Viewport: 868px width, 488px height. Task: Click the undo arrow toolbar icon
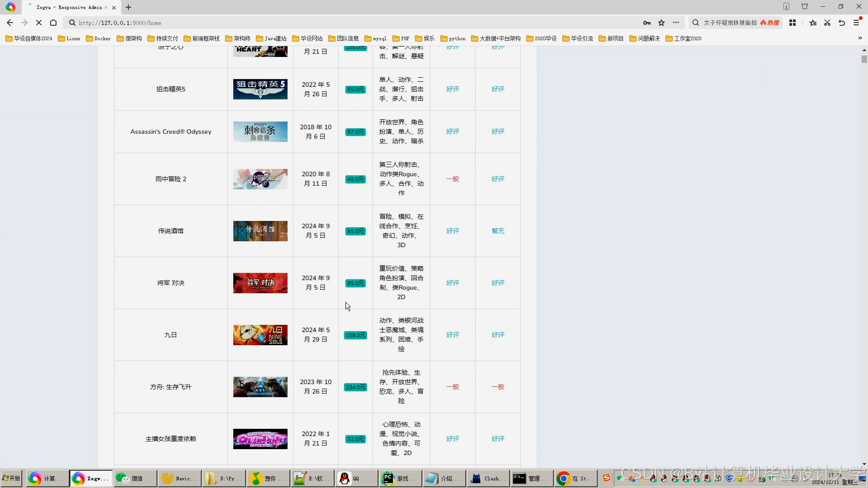click(842, 23)
